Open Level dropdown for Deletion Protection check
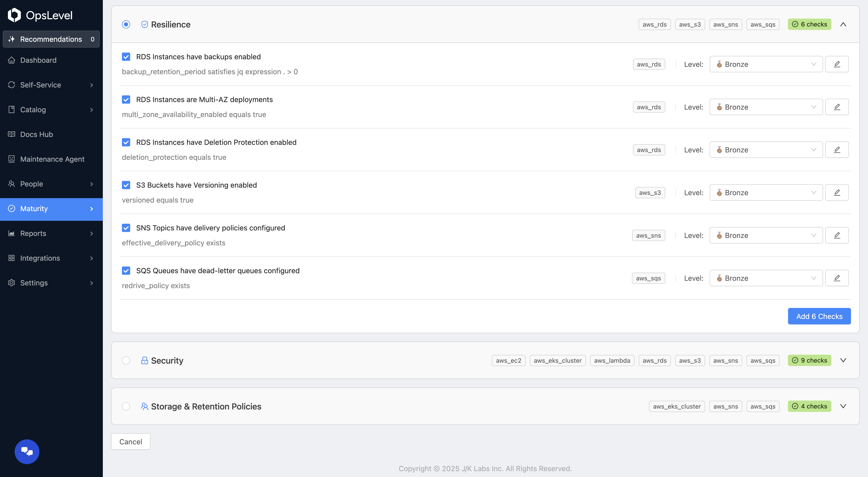Viewport: 868px width, 477px height. click(x=766, y=150)
